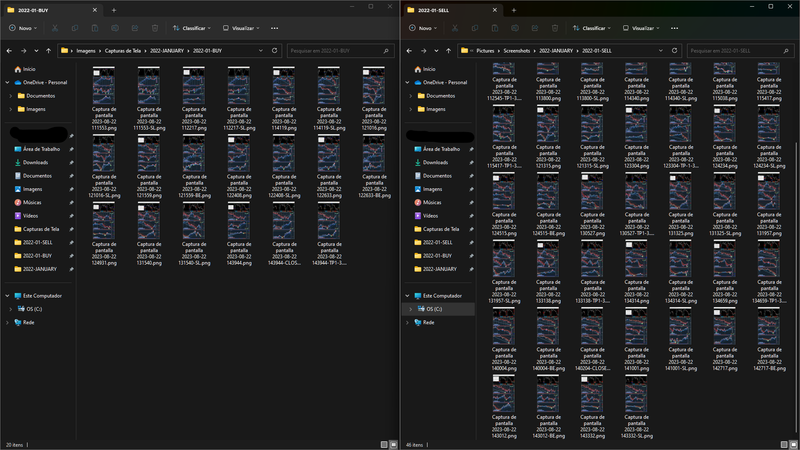Open Início in the 2022-01-SELL window sidebar
The image size is (800, 450).
tap(430, 69)
